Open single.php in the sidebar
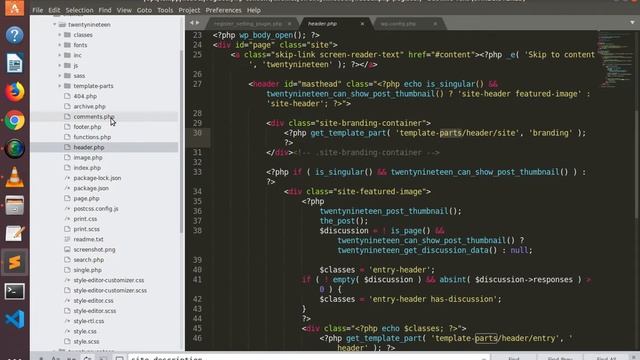This screenshot has width=640, height=360. (x=87, y=270)
